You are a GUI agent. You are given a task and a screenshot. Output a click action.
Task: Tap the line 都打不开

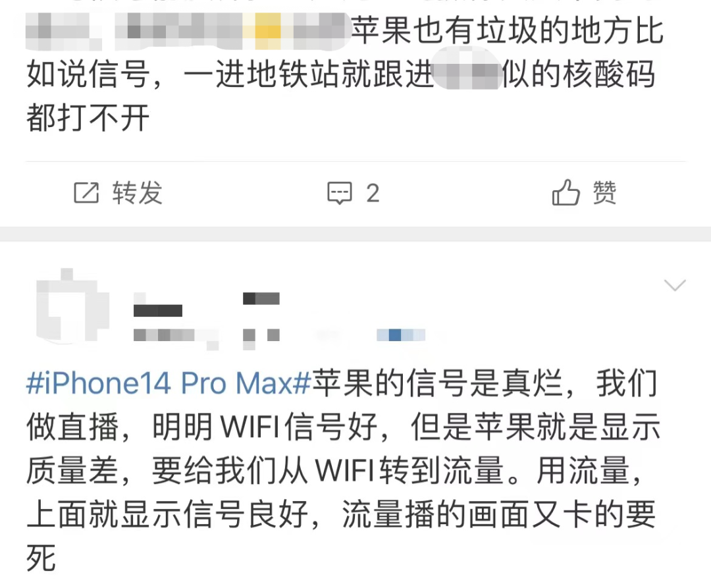tap(88, 118)
